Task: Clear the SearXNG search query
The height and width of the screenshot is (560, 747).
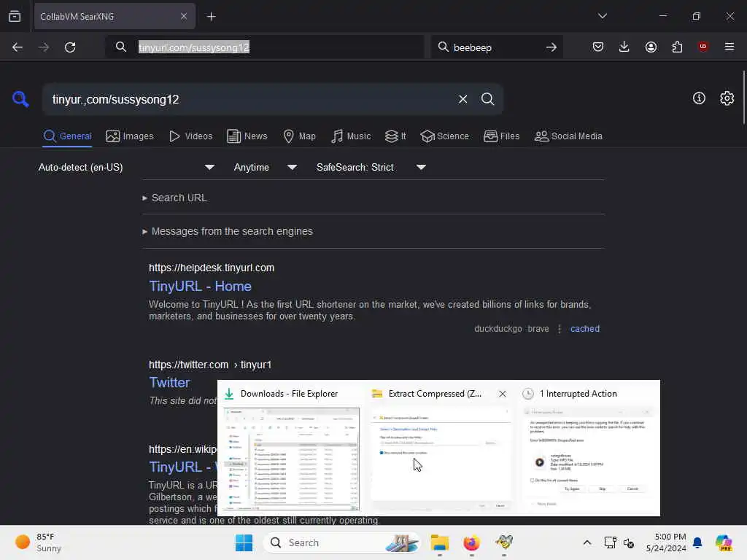Action: pos(462,99)
